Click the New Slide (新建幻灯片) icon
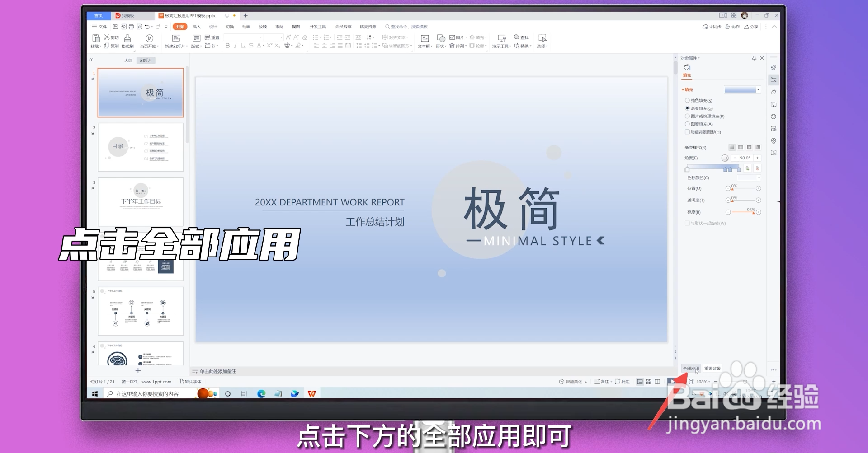This screenshot has width=868, height=453. click(x=176, y=38)
